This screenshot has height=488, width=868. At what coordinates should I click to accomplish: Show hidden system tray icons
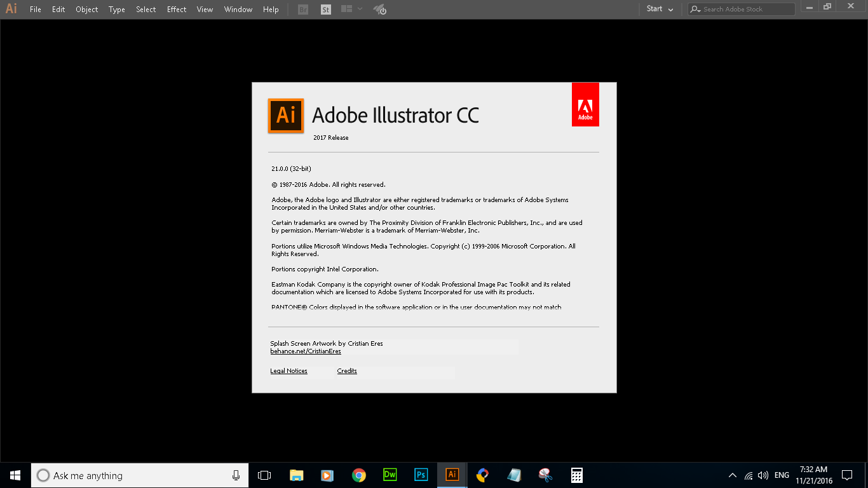click(733, 475)
